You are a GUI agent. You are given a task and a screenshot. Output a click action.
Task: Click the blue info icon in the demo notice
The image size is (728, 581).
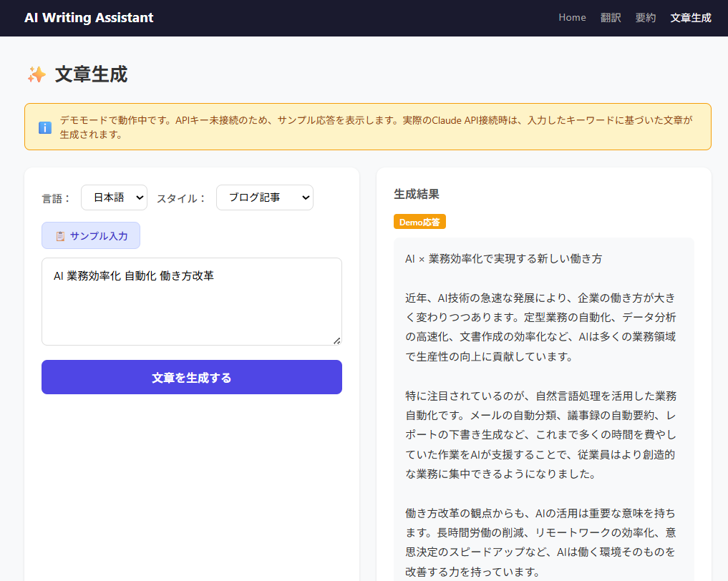pyautogui.click(x=45, y=127)
